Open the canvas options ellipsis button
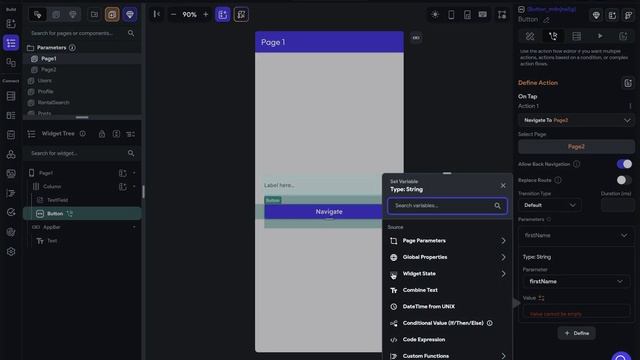 point(416,38)
